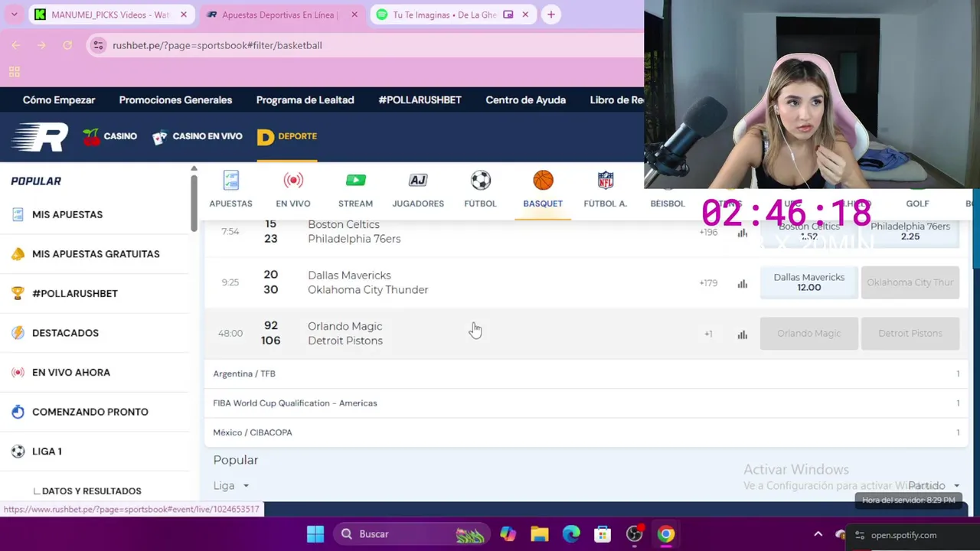Open the Stream category icon
Screen dimensions: 980x551
pos(355,181)
